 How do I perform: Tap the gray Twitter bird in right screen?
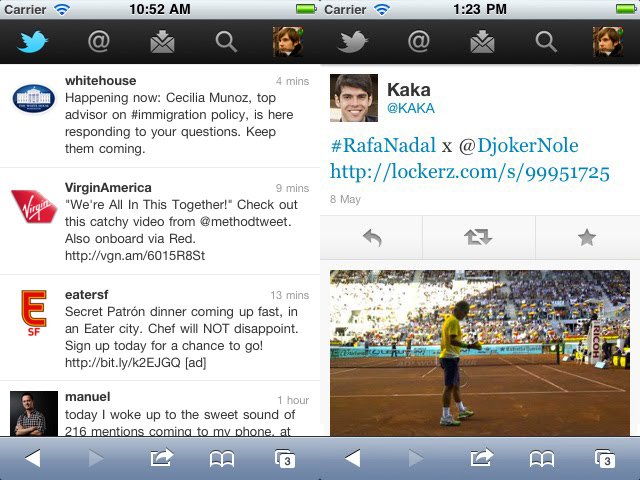click(x=352, y=41)
